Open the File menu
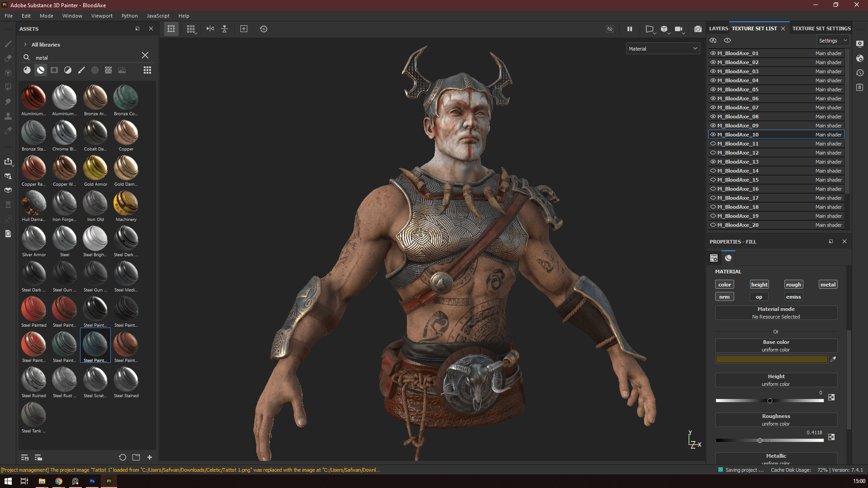 point(9,16)
